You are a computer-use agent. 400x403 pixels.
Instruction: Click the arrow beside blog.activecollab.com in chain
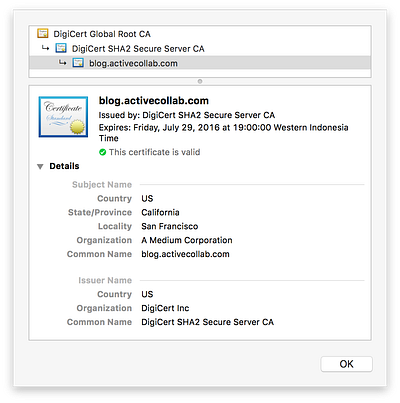(x=62, y=63)
